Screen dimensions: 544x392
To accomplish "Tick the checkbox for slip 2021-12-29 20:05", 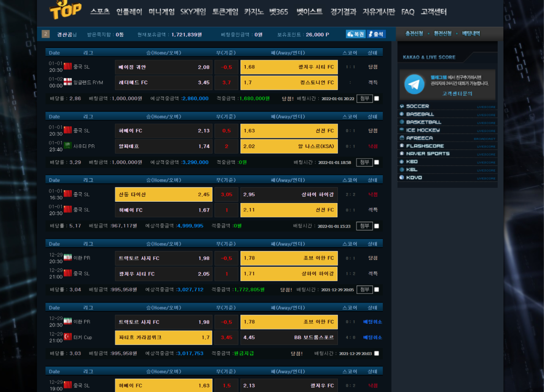I will [376, 290].
